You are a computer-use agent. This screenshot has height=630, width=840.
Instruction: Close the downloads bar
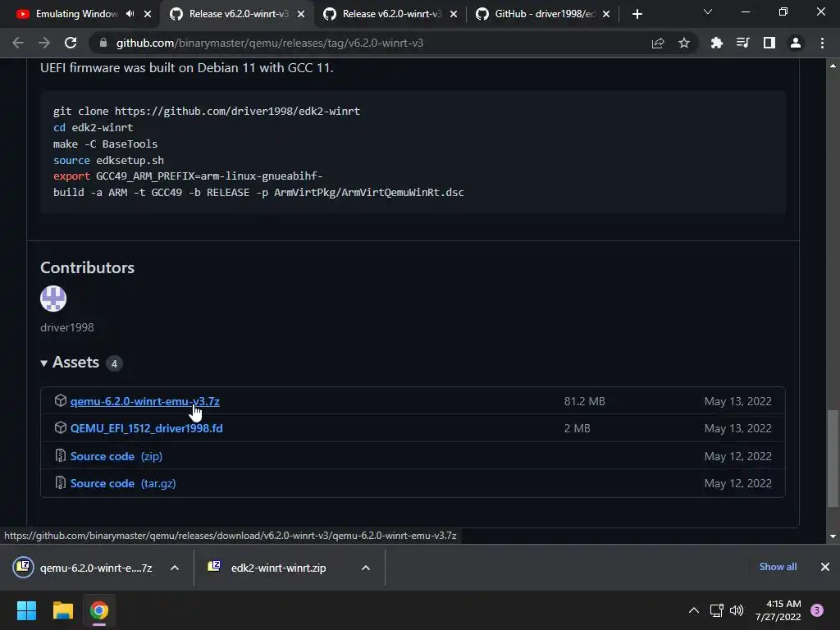point(825,567)
